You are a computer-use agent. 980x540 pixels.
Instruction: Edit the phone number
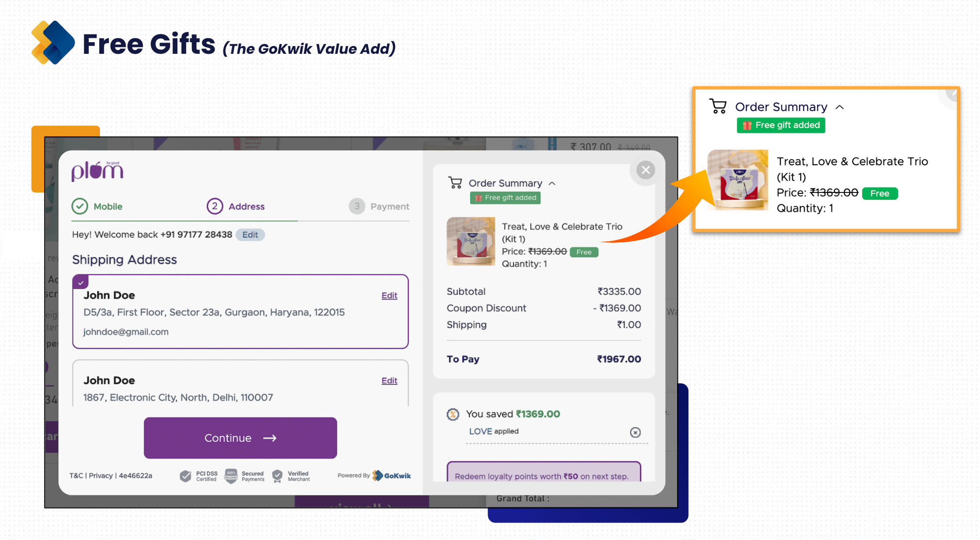point(250,235)
